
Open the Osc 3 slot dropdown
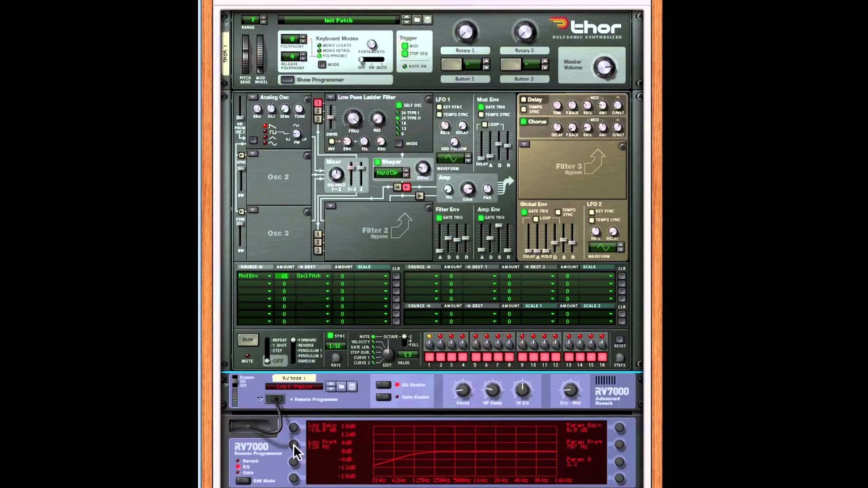(252, 209)
